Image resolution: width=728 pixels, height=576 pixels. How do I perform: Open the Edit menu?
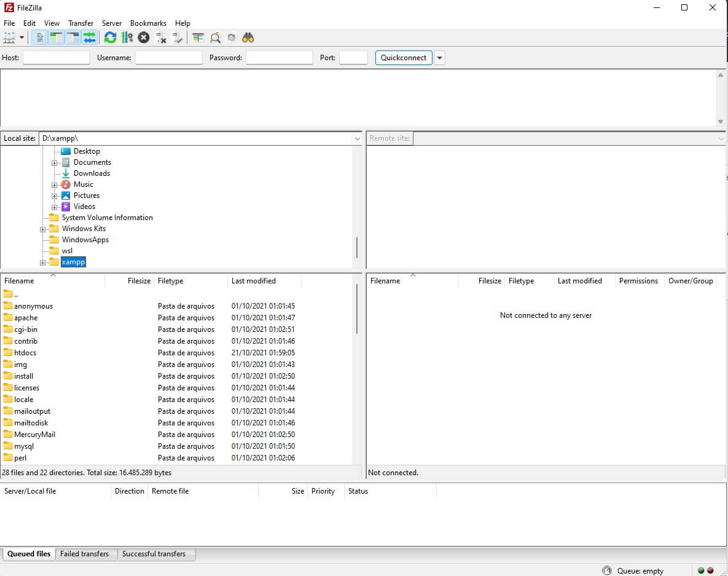pos(29,23)
